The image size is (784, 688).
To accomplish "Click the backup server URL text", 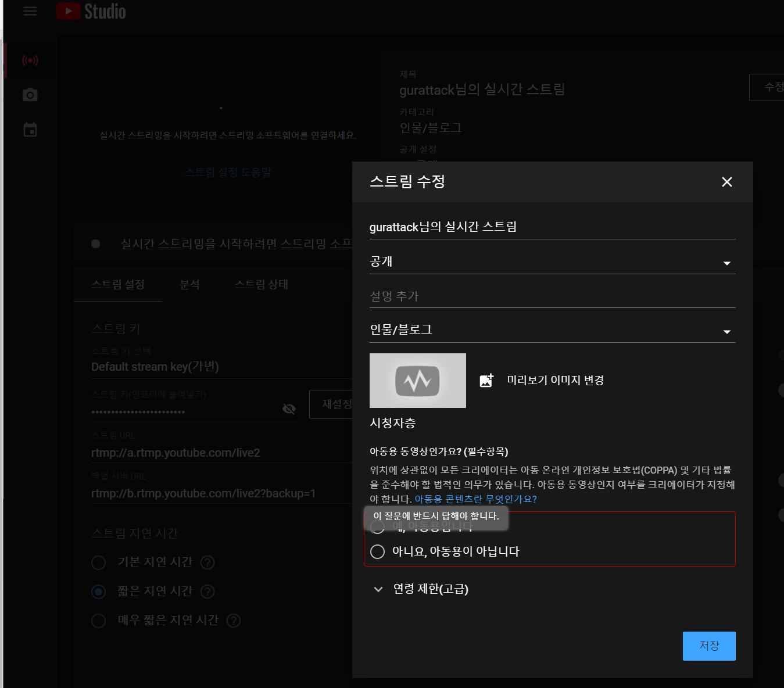I will pyautogui.click(x=203, y=493).
